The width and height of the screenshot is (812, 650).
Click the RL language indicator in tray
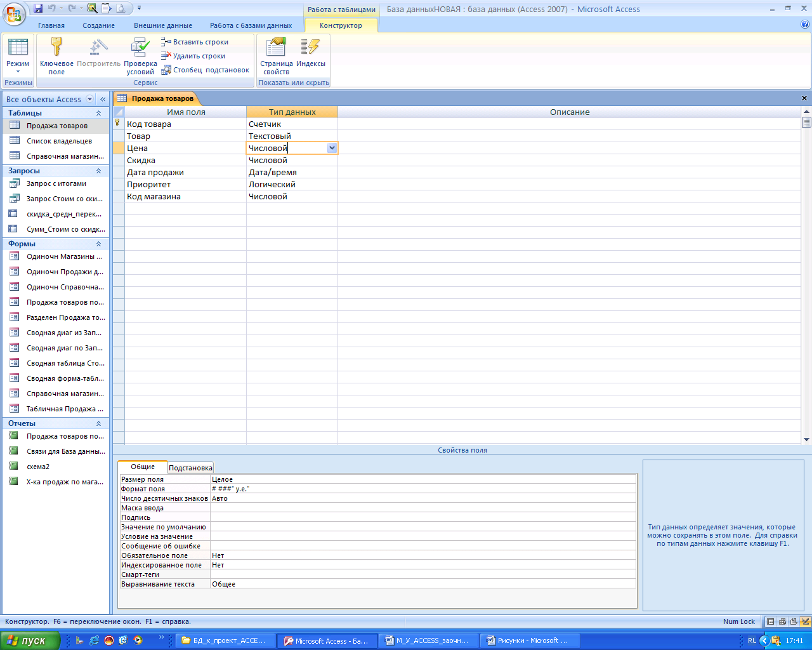point(752,640)
